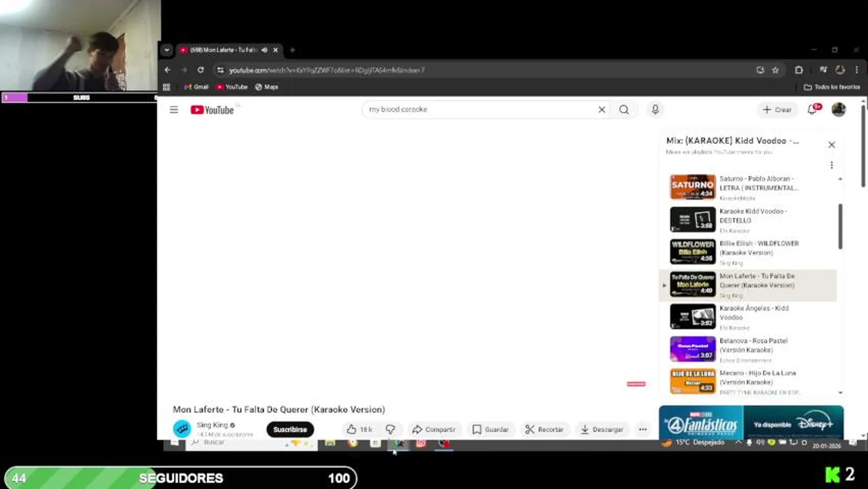The height and width of the screenshot is (489, 868).
Task: Open the Sing King channel name
Action: coord(212,425)
